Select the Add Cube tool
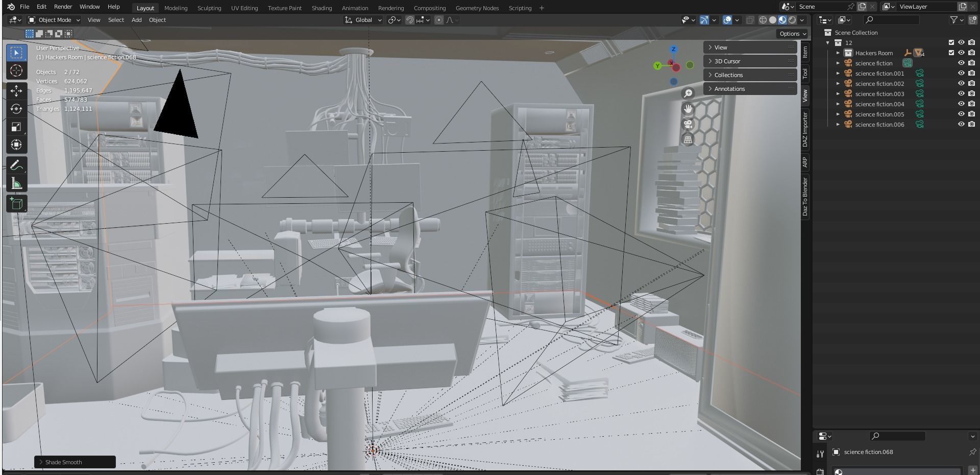The height and width of the screenshot is (475, 980). coord(16,204)
